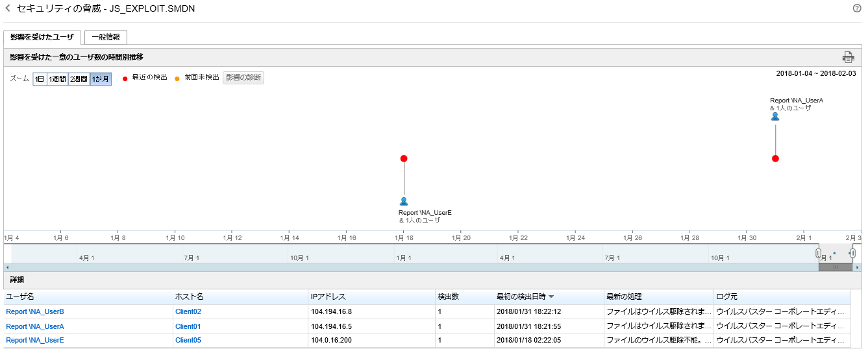The width and height of the screenshot is (868, 351).
Task: Click the NA_UserA user icon on chart
Action: click(x=775, y=117)
